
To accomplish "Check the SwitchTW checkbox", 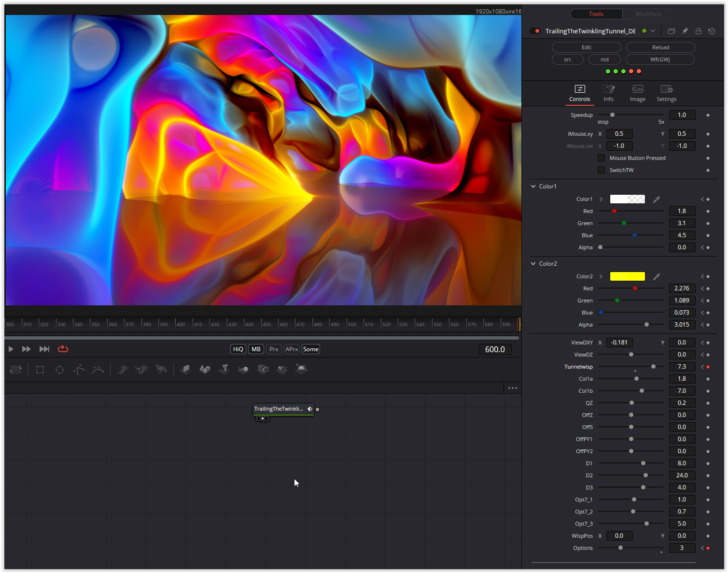I will [601, 170].
